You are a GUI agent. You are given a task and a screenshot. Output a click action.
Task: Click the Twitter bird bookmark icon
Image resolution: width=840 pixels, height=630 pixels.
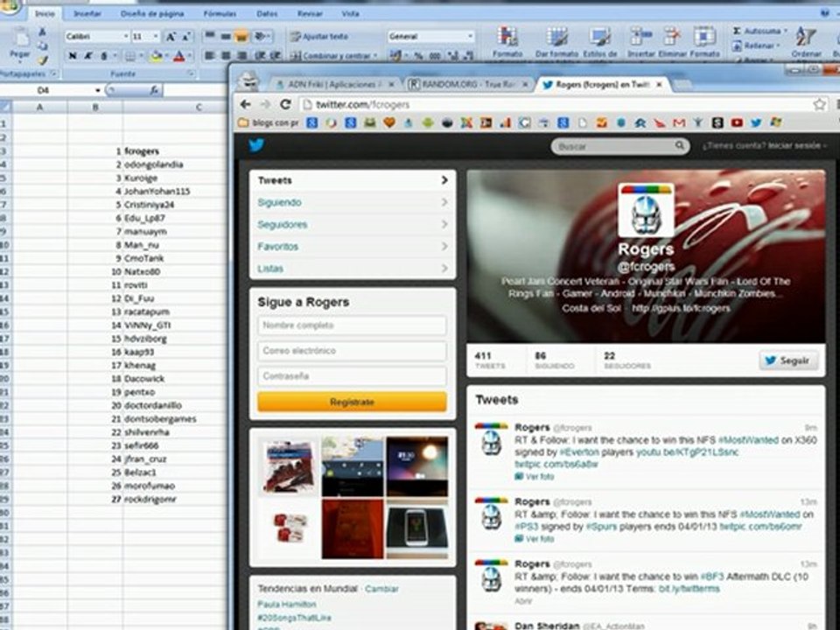tap(756, 123)
